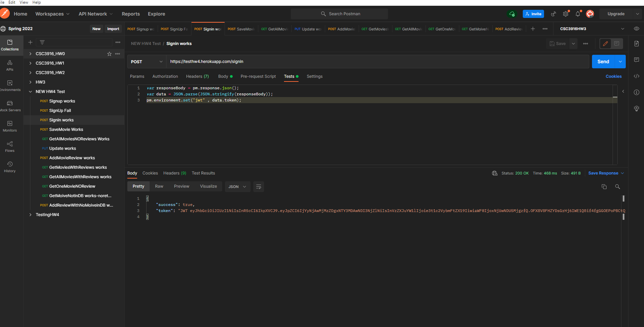Open Postman settings via the gear icon
This screenshot has height=327, width=644.
565,14
